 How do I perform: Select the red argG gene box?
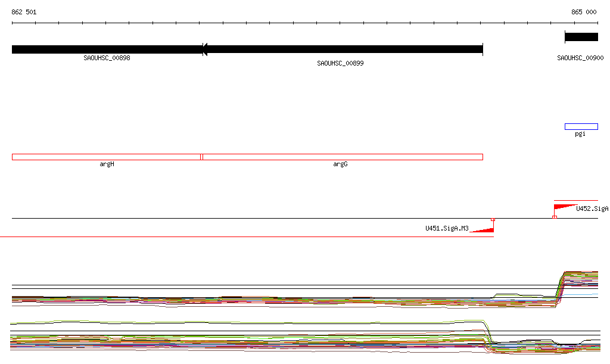[343, 157]
